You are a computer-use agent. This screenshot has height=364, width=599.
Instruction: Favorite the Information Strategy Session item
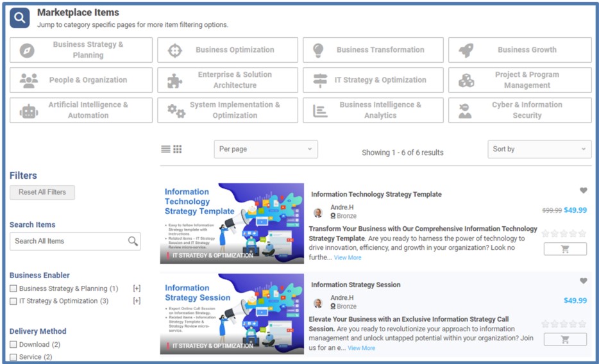point(584,281)
